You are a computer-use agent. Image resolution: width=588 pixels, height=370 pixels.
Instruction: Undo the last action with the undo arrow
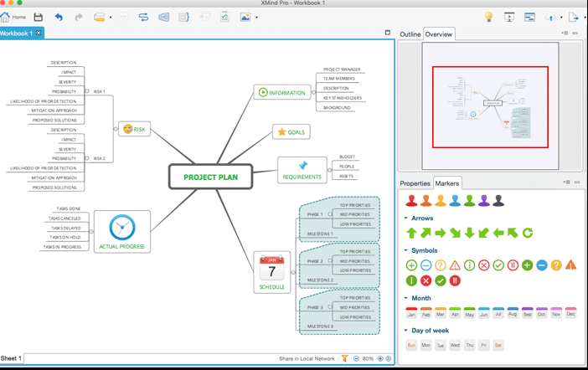[x=59, y=17]
